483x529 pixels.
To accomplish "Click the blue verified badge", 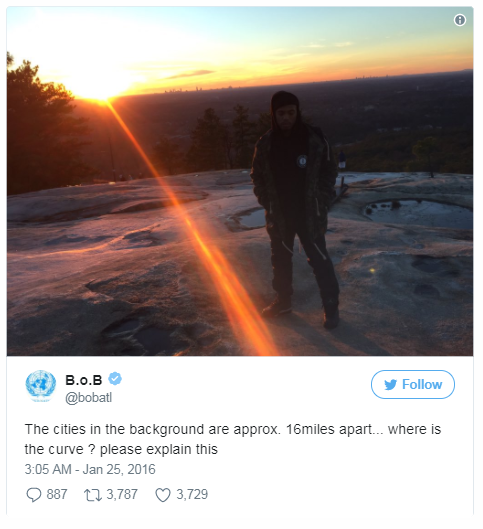I will [x=115, y=379].
